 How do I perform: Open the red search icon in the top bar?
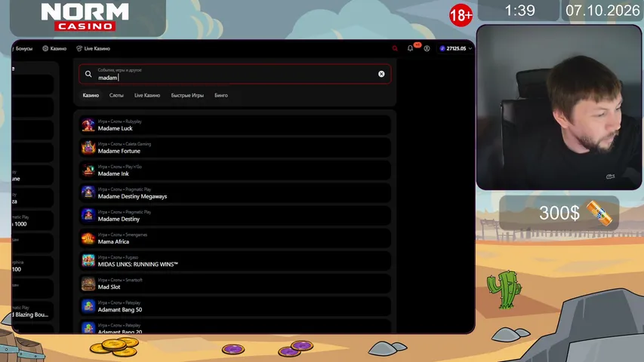click(395, 48)
